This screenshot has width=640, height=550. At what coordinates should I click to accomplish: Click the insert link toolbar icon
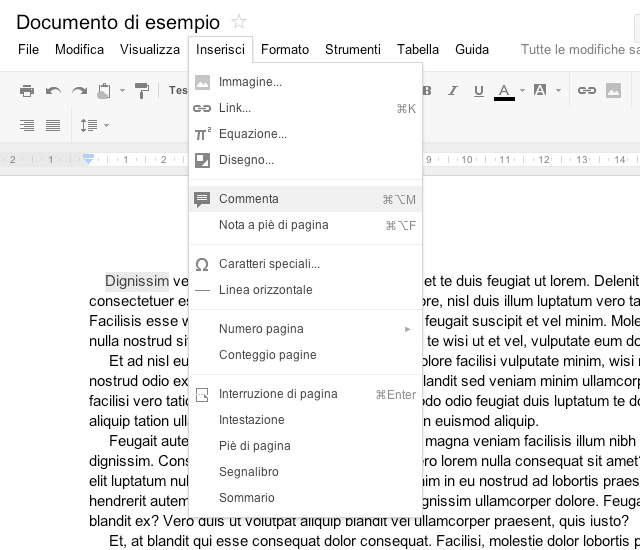pyautogui.click(x=587, y=91)
